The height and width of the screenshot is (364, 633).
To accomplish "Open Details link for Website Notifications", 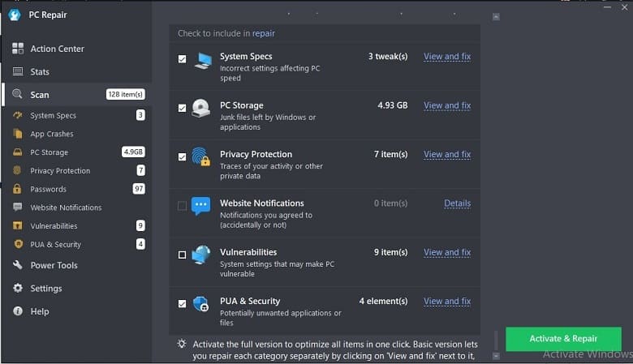I will tap(457, 203).
